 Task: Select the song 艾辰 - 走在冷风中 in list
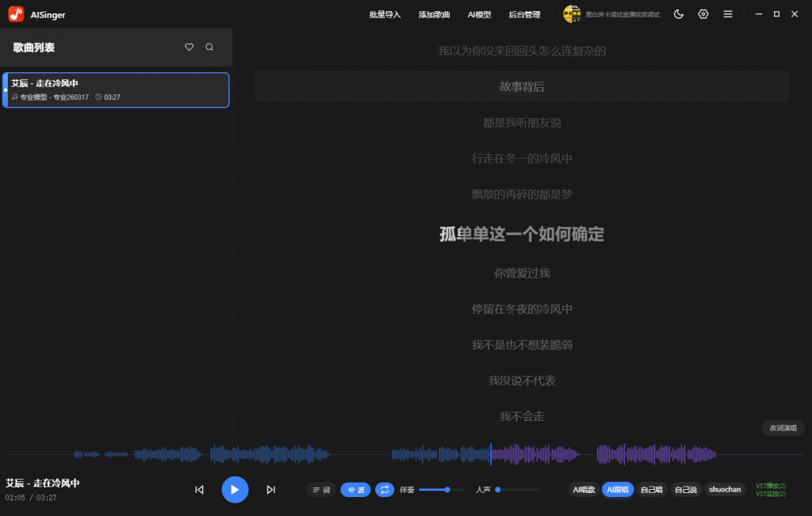(x=116, y=90)
